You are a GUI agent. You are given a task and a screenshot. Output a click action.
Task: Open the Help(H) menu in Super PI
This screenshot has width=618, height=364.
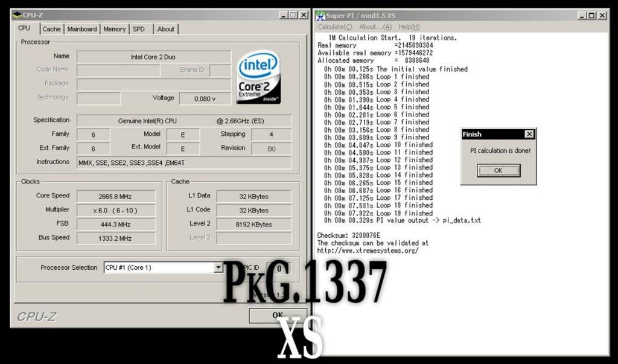tap(409, 27)
